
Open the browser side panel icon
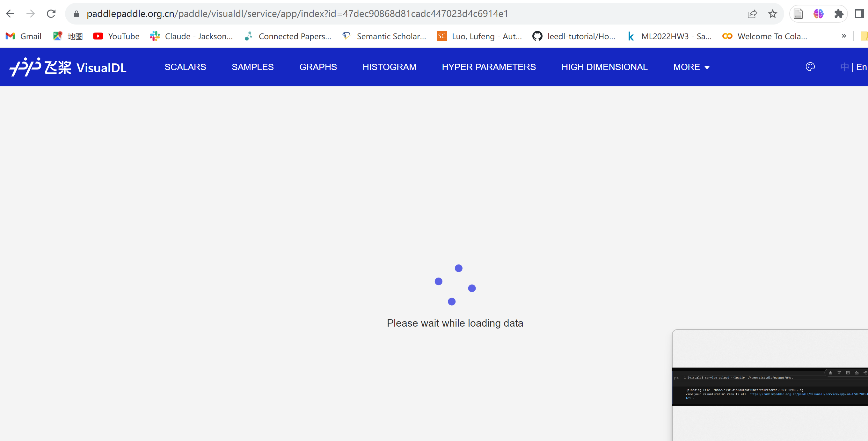[x=859, y=14]
